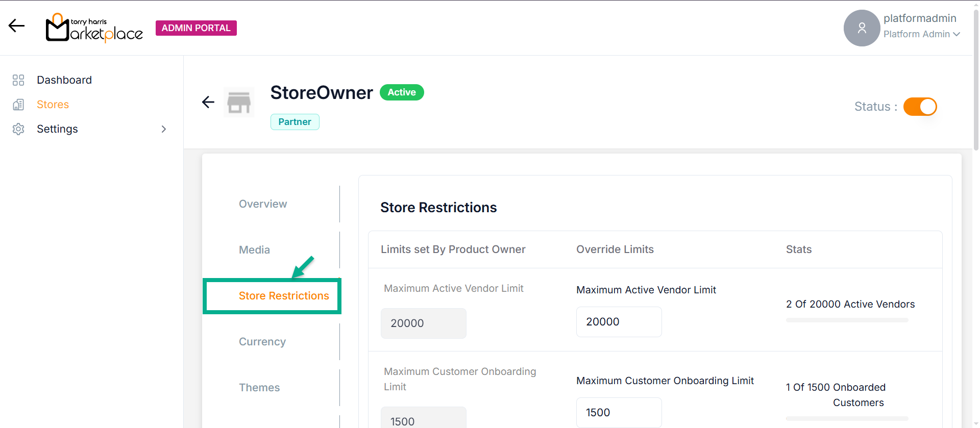Open the Media tab
The height and width of the screenshot is (428, 980).
tap(254, 250)
